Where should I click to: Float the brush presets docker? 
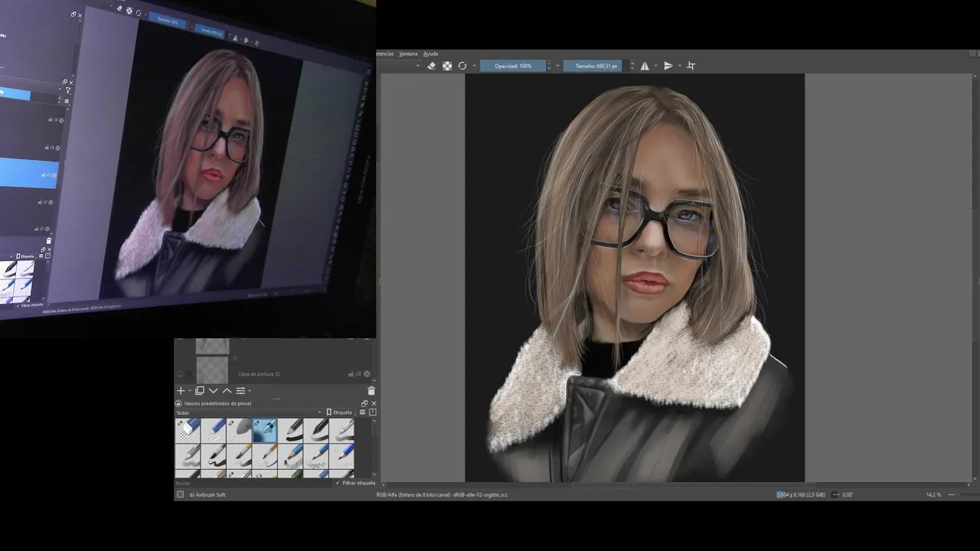[364, 403]
